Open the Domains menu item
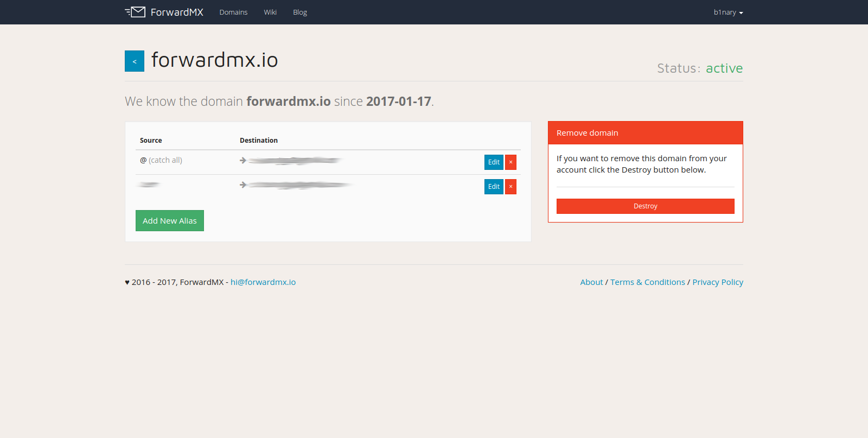 click(233, 12)
